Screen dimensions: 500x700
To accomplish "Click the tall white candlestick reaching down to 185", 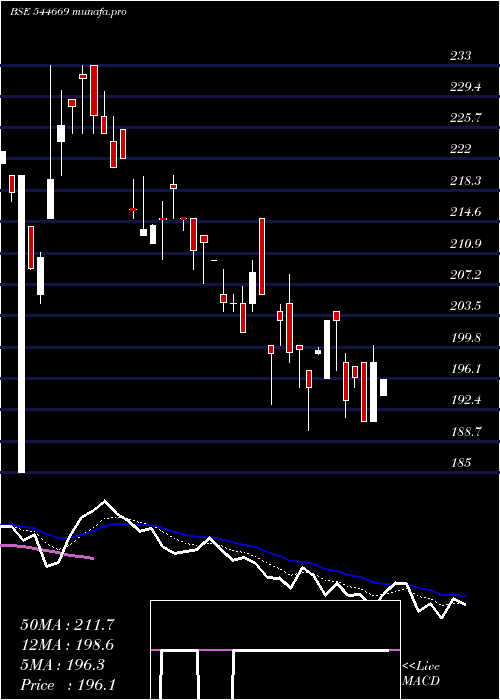I will [21, 323].
